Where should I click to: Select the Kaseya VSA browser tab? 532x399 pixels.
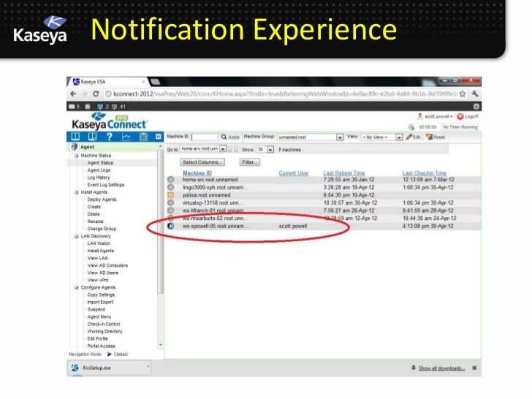tap(109, 82)
